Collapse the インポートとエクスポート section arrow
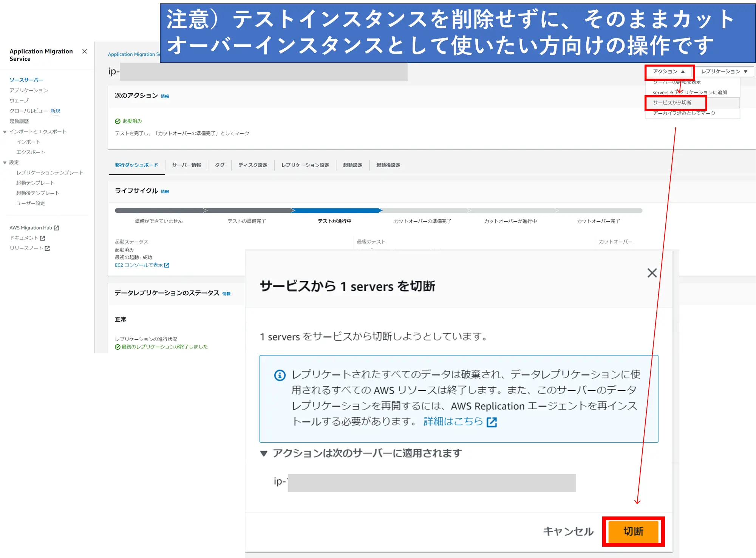Image resolution: width=756 pixels, height=558 pixels. click(x=5, y=132)
